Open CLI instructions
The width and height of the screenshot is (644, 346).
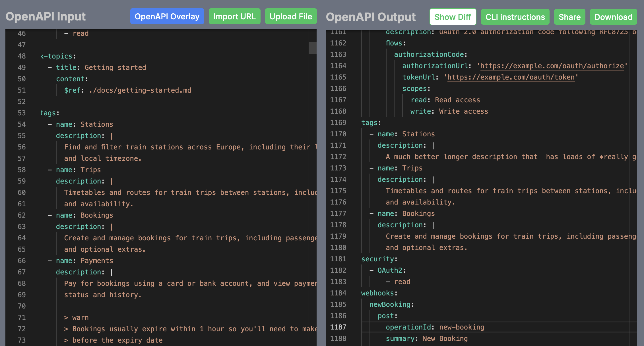[515, 17]
